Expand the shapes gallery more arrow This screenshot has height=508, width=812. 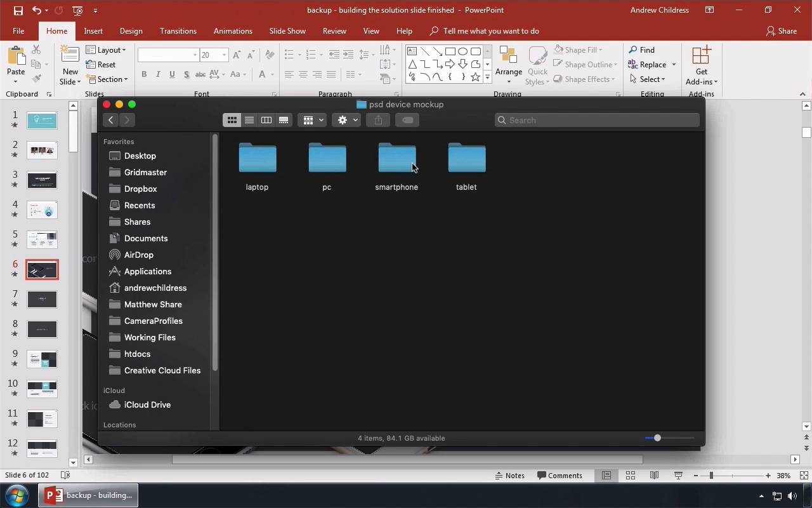click(487, 77)
